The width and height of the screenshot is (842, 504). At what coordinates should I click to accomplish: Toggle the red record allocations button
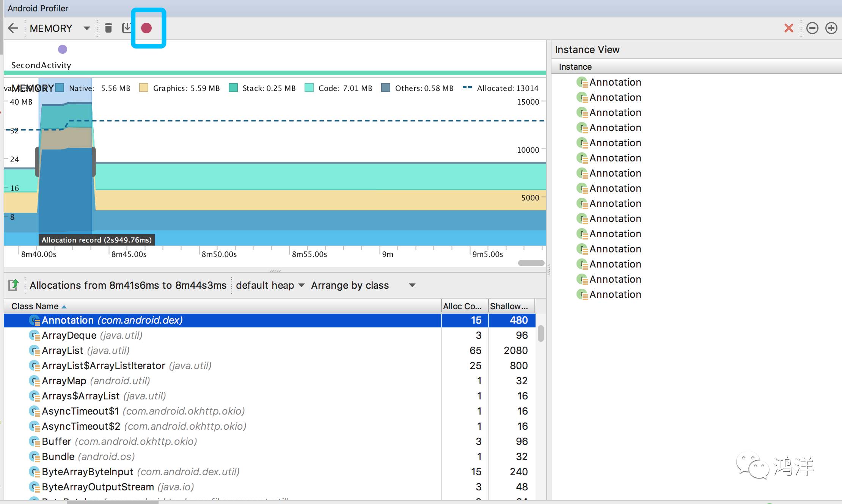146,28
